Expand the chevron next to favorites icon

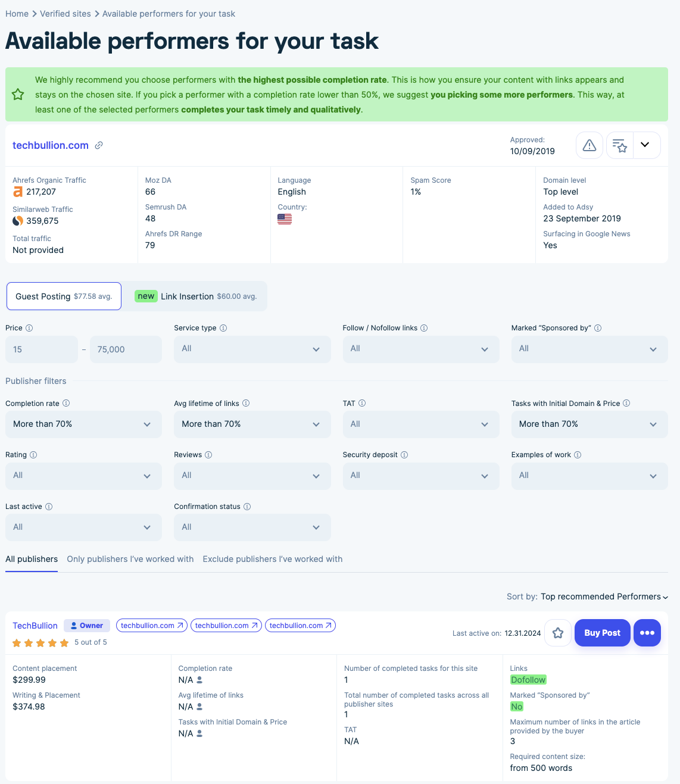(x=645, y=145)
